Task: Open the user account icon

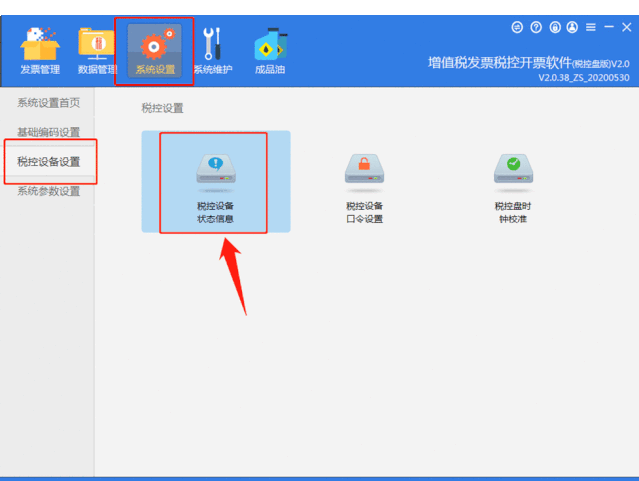Action: pos(572,27)
